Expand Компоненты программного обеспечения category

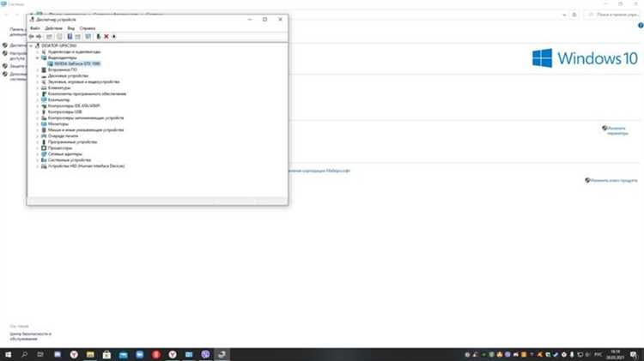pos(38,94)
